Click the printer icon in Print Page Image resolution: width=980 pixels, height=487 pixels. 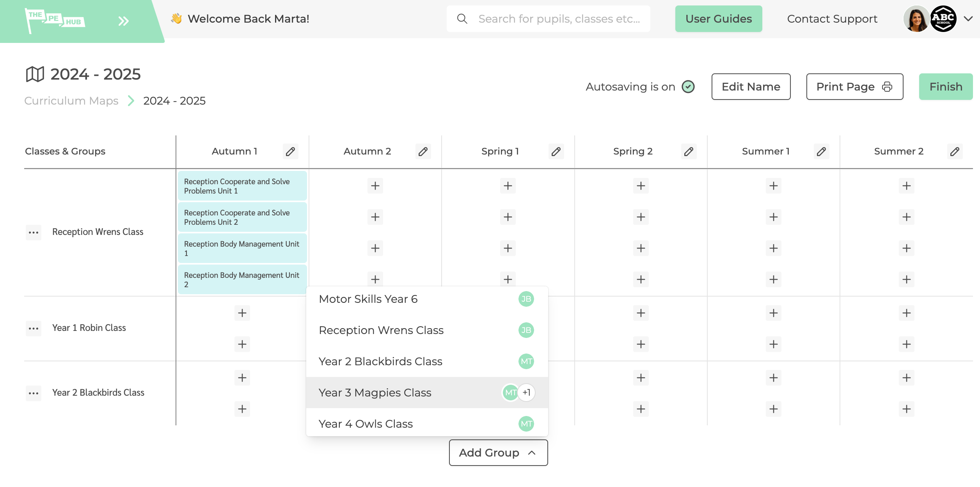click(888, 87)
